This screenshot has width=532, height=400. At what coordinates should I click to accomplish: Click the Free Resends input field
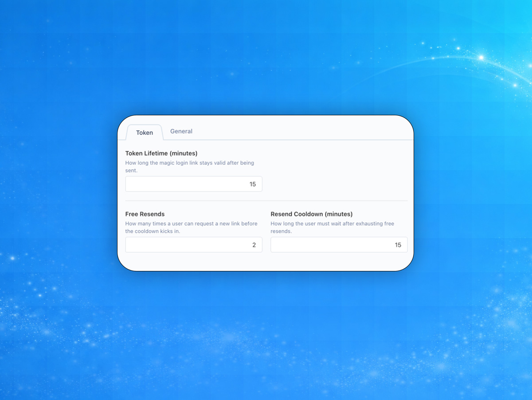click(194, 245)
